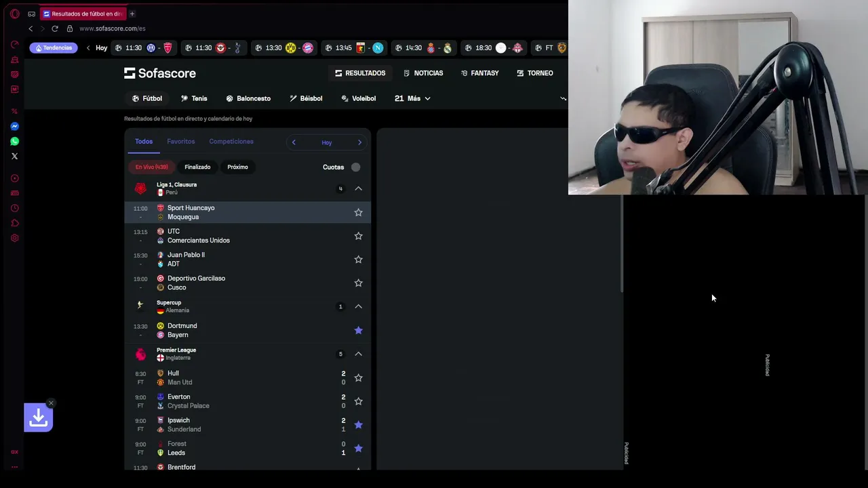Unfavorite the Forest vs Leeds match

click(x=358, y=448)
